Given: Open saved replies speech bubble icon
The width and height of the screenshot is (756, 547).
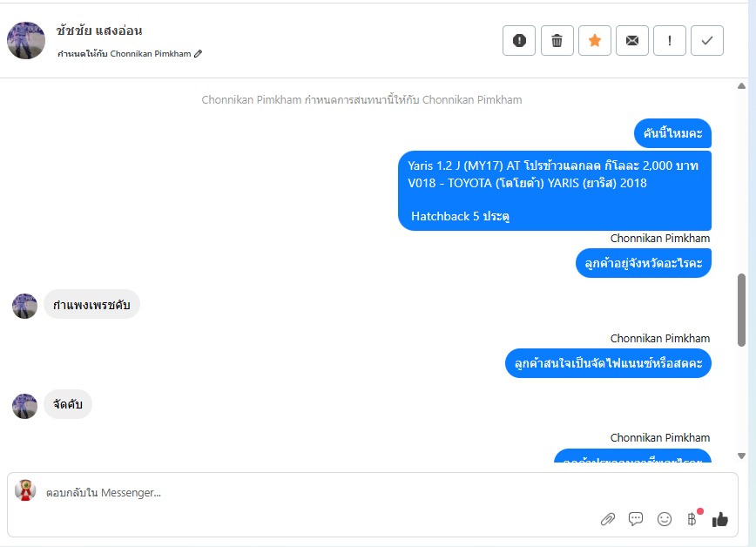Looking at the screenshot, I should 636,519.
